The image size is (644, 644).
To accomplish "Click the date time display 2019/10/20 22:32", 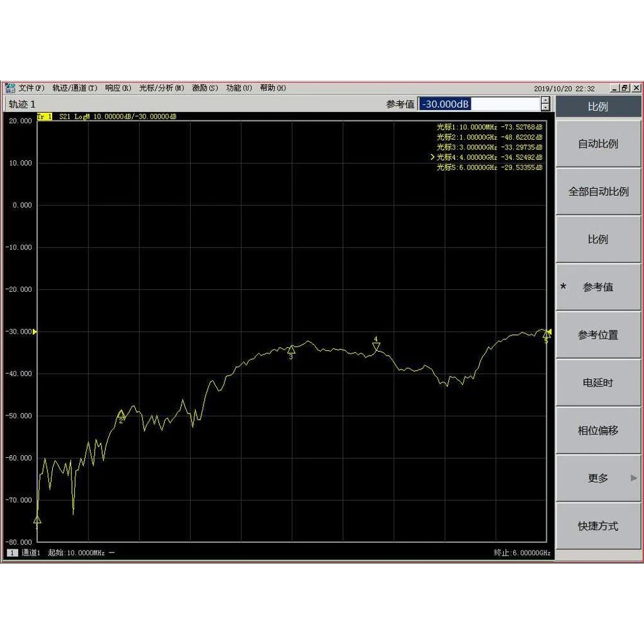I will pyautogui.click(x=564, y=89).
